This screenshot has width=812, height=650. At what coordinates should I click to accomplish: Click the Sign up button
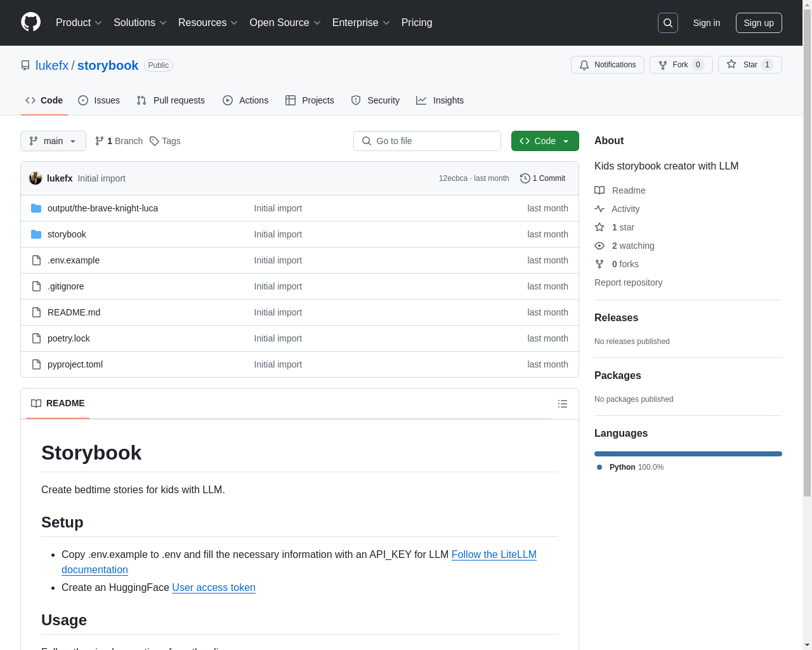(x=759, y=23)
